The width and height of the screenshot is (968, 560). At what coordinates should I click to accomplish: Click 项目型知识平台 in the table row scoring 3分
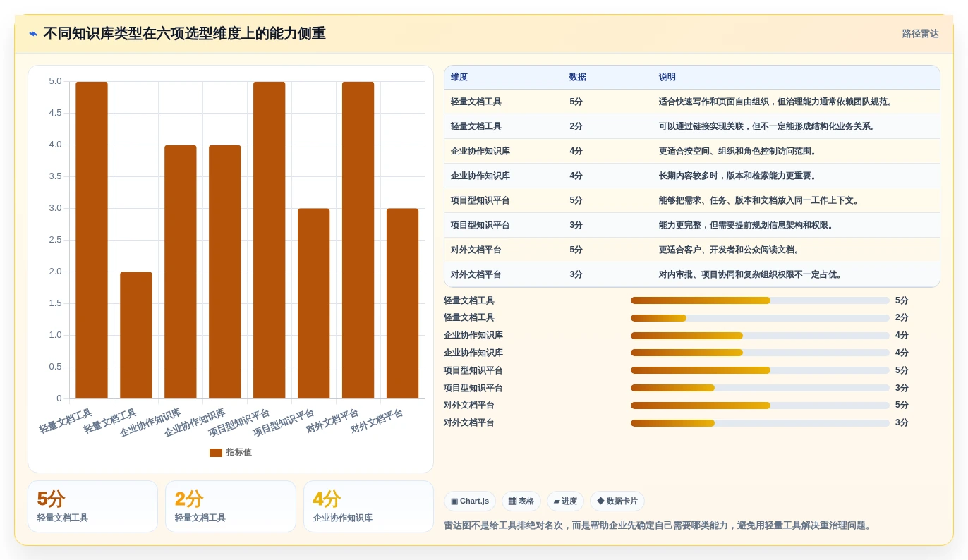click(480, 225)
